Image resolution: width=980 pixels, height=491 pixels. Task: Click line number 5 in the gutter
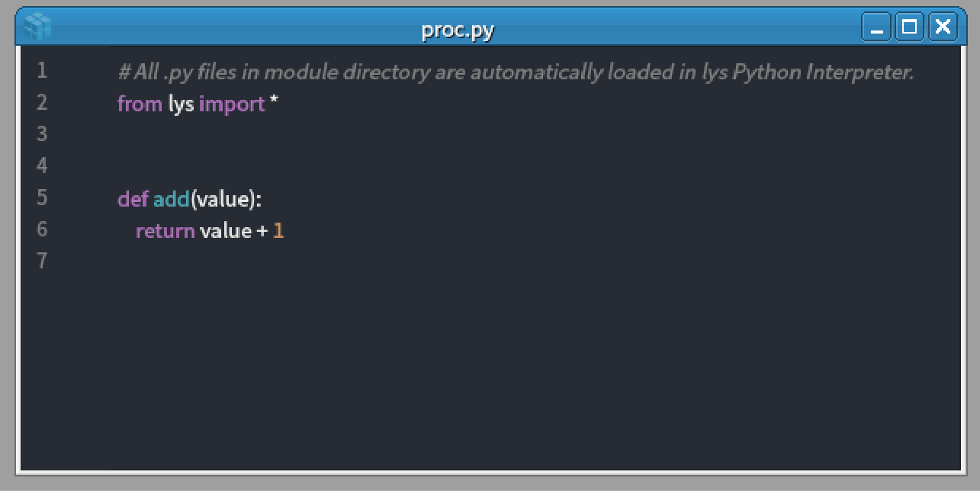pyautogui.click(x=42, y=198)
